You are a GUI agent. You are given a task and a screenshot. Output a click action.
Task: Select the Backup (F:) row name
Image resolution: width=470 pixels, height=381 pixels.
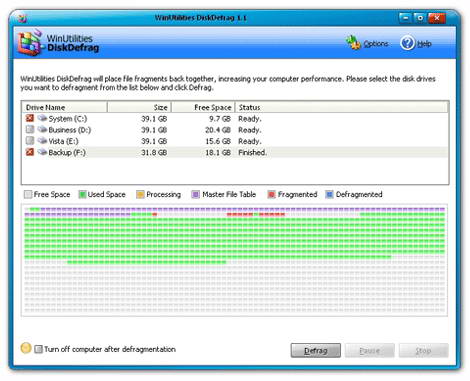(x=67, y=153)
